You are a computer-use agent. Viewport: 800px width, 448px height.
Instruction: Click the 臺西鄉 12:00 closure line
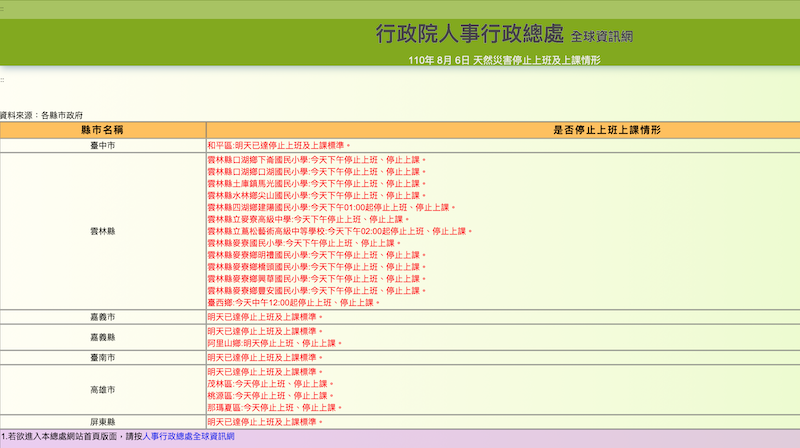pos(294,303)
